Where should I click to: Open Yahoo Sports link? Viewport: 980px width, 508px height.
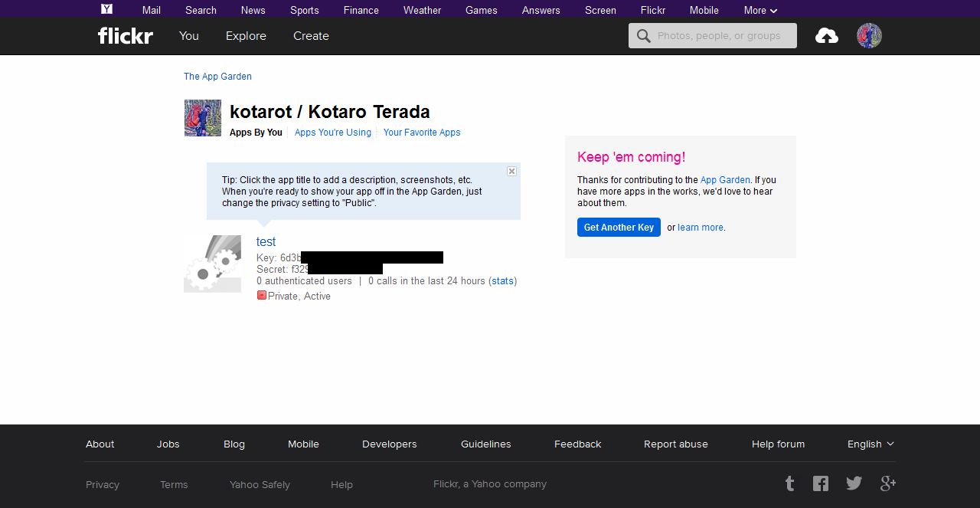(304, 10)
